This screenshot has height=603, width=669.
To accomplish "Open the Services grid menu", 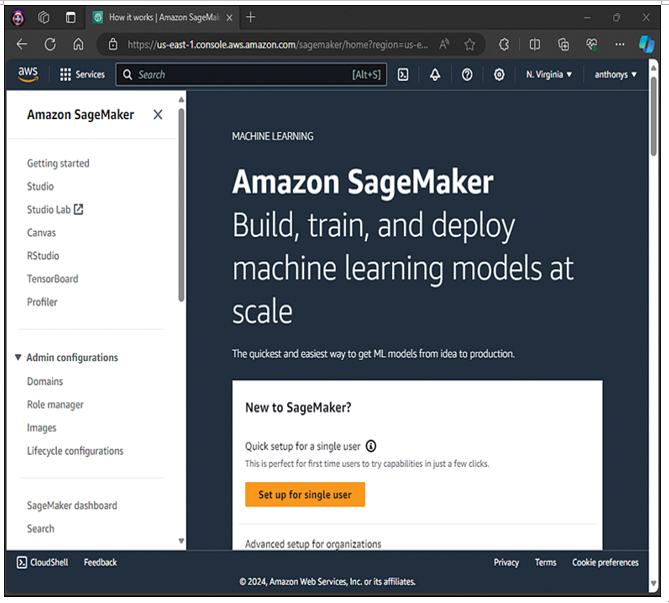I will point(65,75).
